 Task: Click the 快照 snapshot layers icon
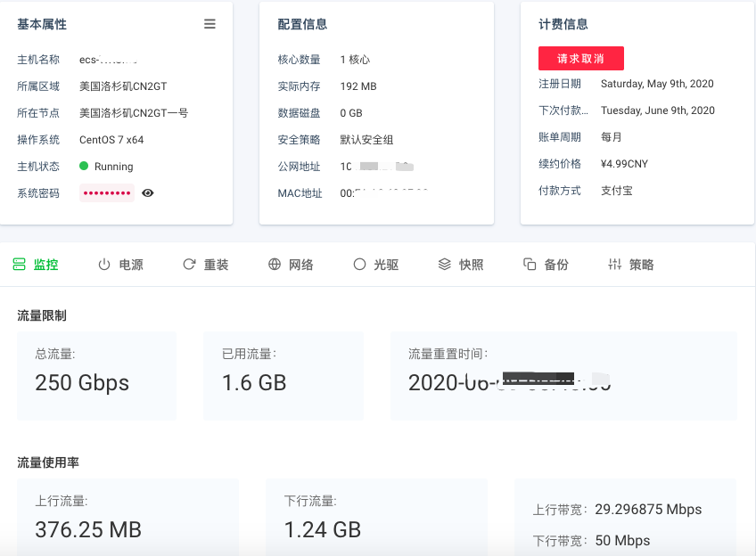tap(444, 265)
